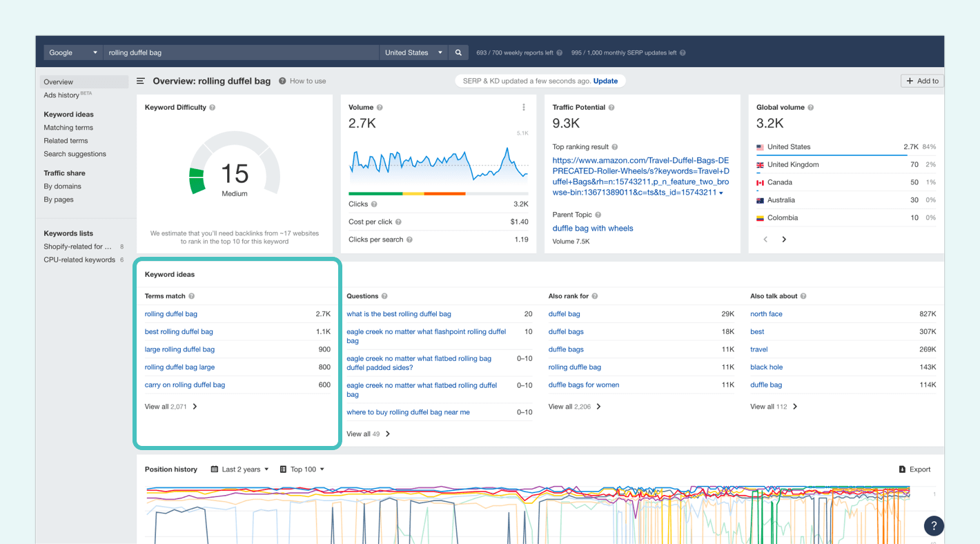Open the United States country dropdown
This screenshot has width=980, height=544.
pyautogui.click(x=413, y=52)
